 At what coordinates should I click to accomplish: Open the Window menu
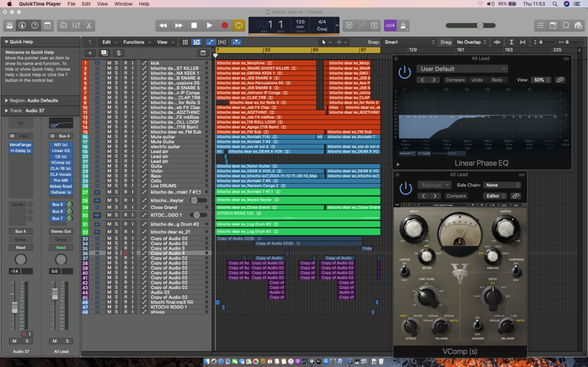123,4
